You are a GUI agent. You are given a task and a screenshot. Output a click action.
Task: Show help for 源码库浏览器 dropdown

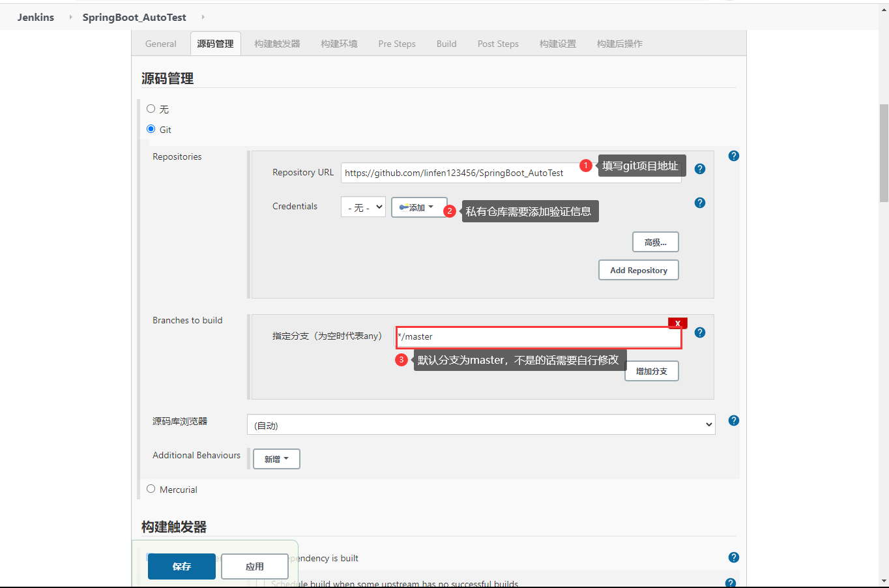click(734, 420)
